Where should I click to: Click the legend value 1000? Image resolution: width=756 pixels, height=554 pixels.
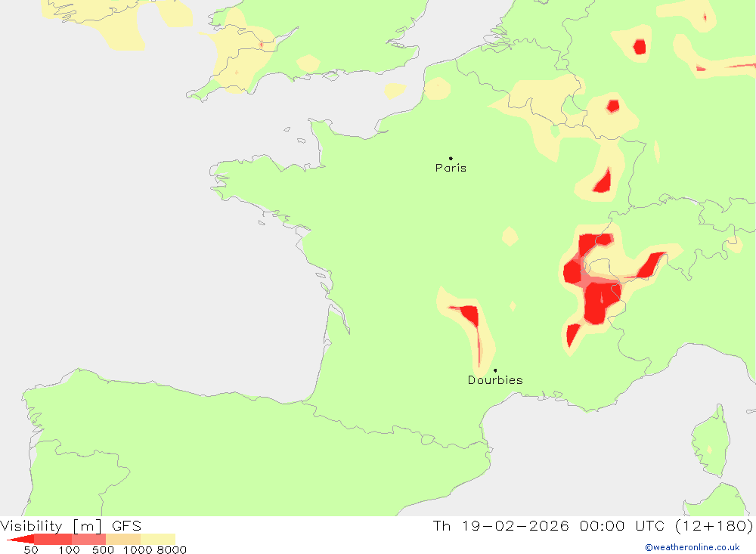138,549
